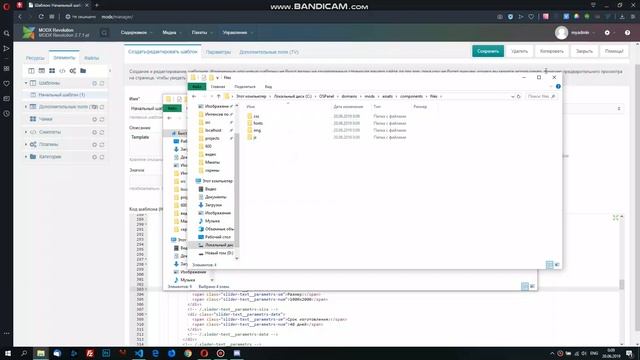The height and width of the screenshot is (360, 640).
Task: Click the Explorer back arrow in front window
Action: tap(194, 96)
